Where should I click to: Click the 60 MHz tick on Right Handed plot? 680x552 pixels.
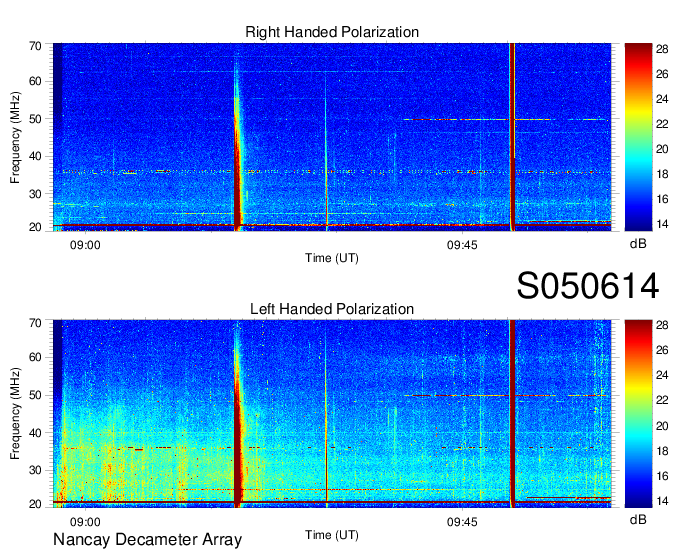[35, 81]
